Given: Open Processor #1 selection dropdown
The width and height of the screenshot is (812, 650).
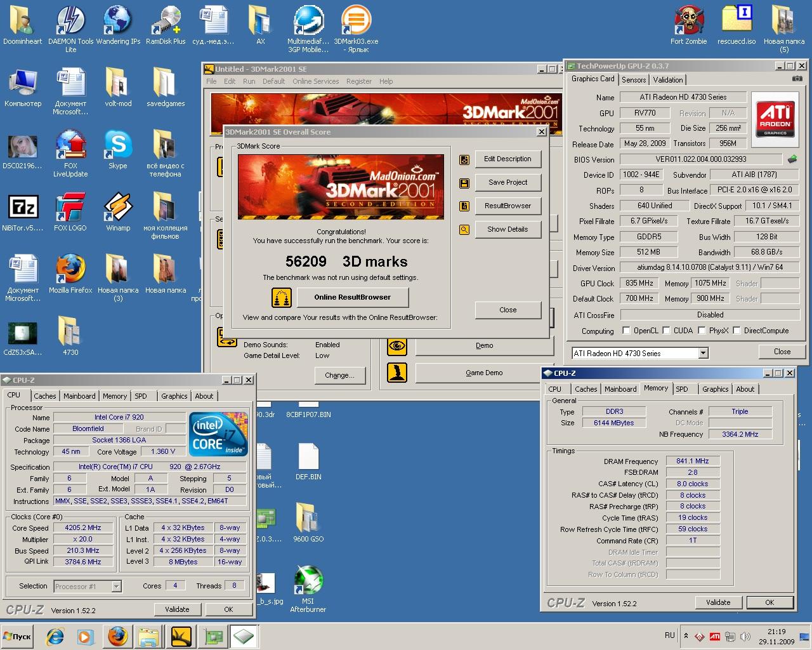Looking at the screenshot, I should click(x=116, y=587).
